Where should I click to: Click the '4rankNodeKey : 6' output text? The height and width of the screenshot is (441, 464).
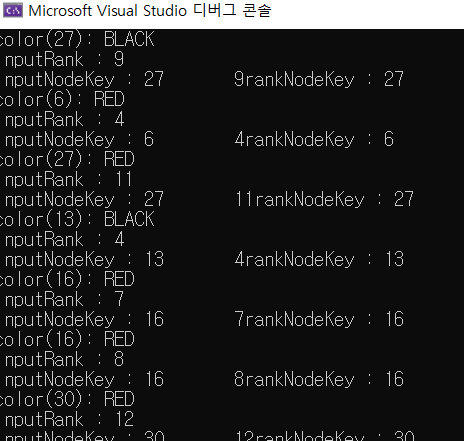pos(314,139)
